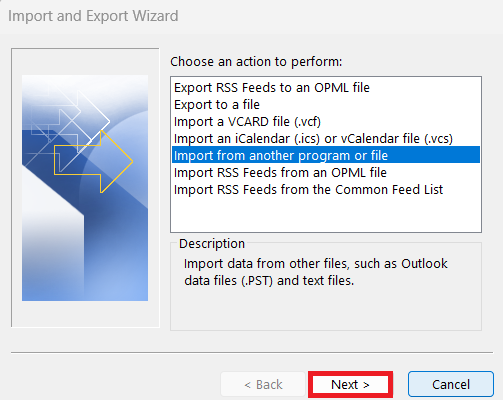Choose the Export to a file action

click(x=217, y=105)
